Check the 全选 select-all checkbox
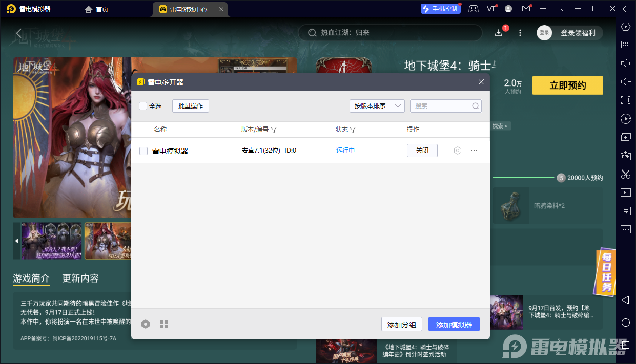The height and width of the screenshot is (364, 636). pos(143,106)
